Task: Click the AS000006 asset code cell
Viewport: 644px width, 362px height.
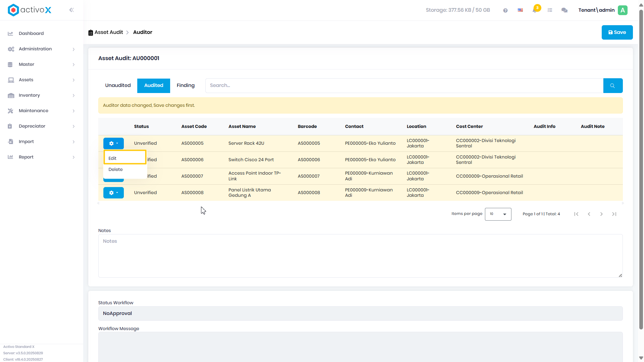Action: tap(192, 160)
